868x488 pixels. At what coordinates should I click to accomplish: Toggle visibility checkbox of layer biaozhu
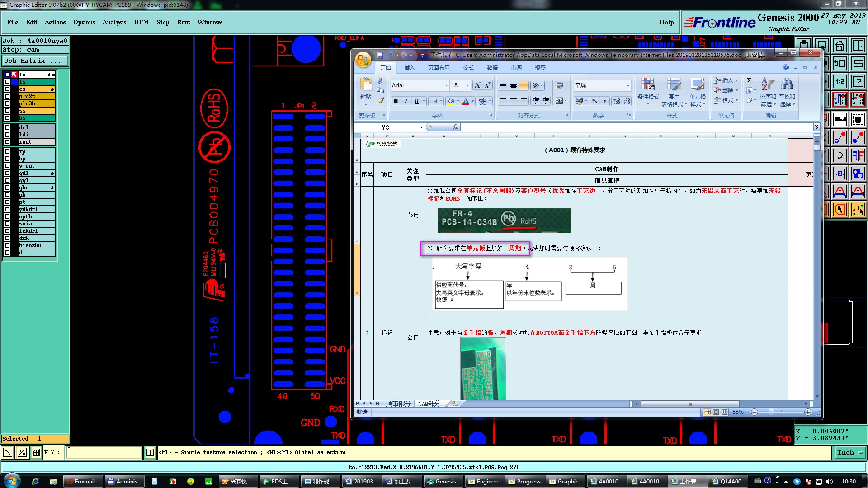7,245
